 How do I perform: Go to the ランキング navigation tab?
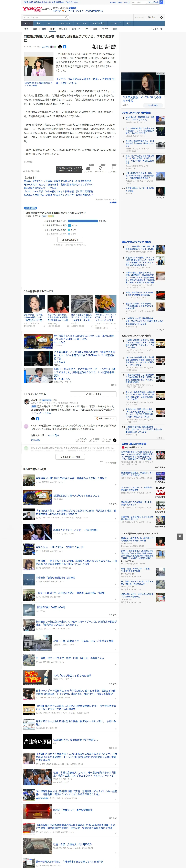point(115,24)
